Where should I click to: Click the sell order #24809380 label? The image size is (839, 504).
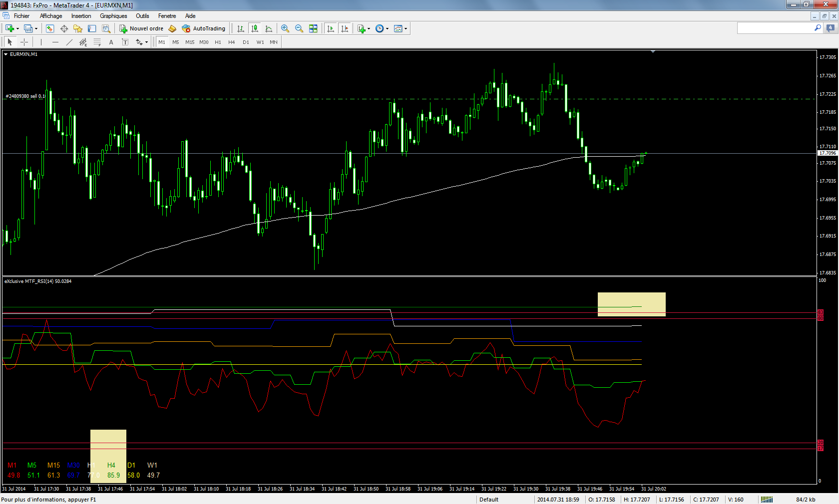[x=25, y=96]
